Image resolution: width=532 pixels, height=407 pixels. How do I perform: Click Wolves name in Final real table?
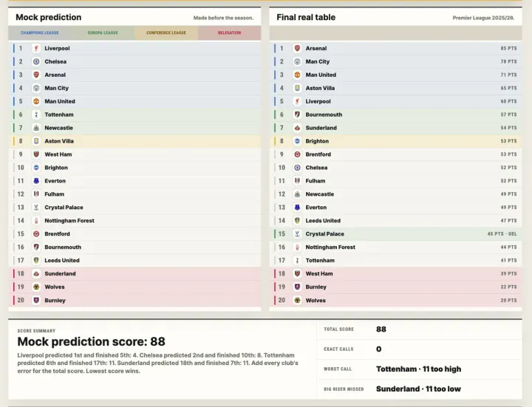coord(316,300)
